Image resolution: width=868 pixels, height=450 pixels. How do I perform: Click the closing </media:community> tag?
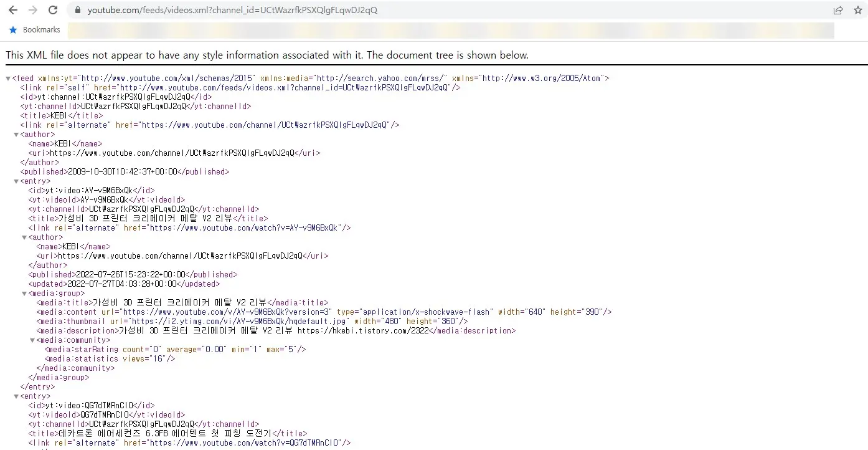(76, 368)
